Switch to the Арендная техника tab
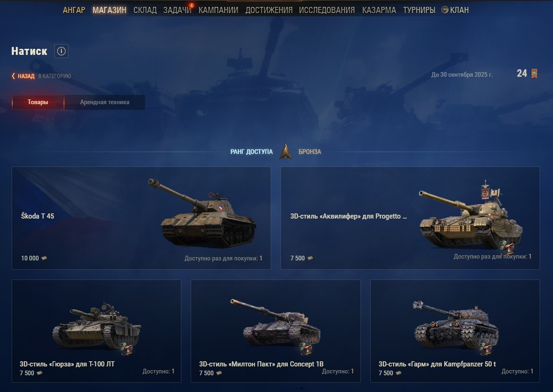 tap(105, 102)
